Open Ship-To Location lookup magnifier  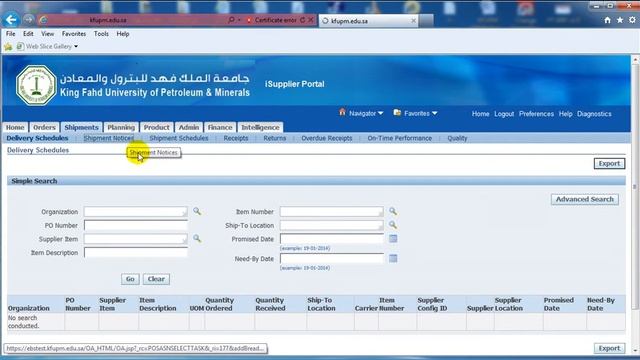click(x=393, y=225)
